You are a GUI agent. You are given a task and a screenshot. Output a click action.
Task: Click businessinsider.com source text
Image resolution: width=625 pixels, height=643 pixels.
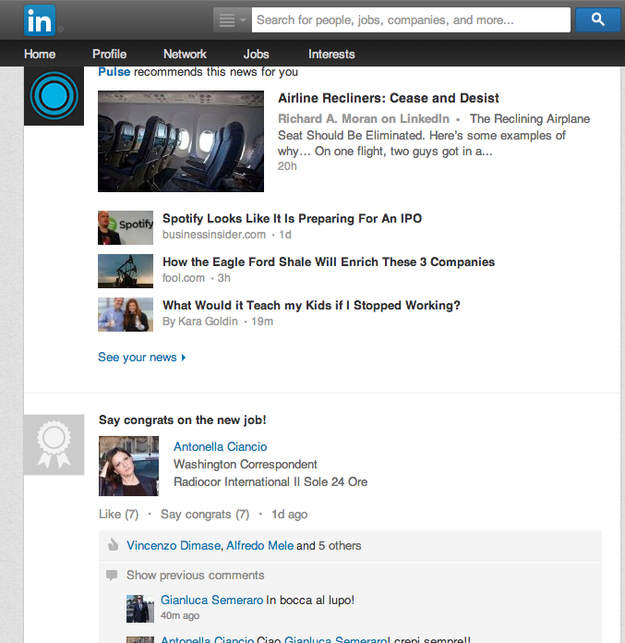[x=214, y=235]
